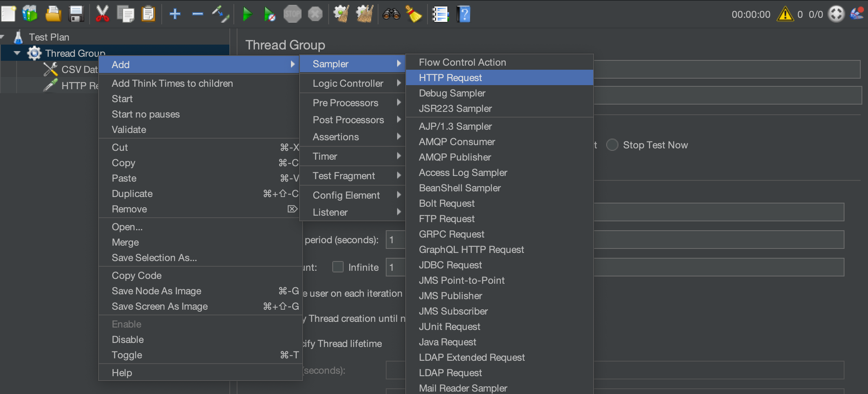This screenshot has width=868, height=394.
Task: Click the Start no pauses toolbar icon
Action: pyautogui.click(x=269, y=14)
